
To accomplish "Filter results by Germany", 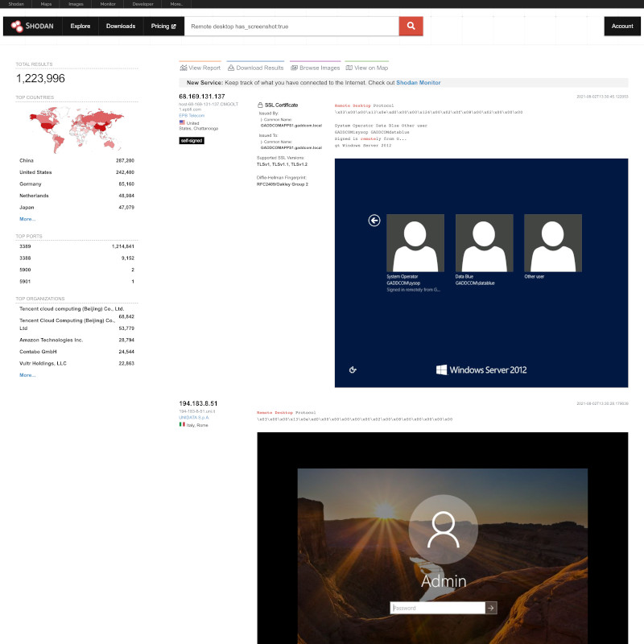I will pyautogui.click(x=76, y=184).
